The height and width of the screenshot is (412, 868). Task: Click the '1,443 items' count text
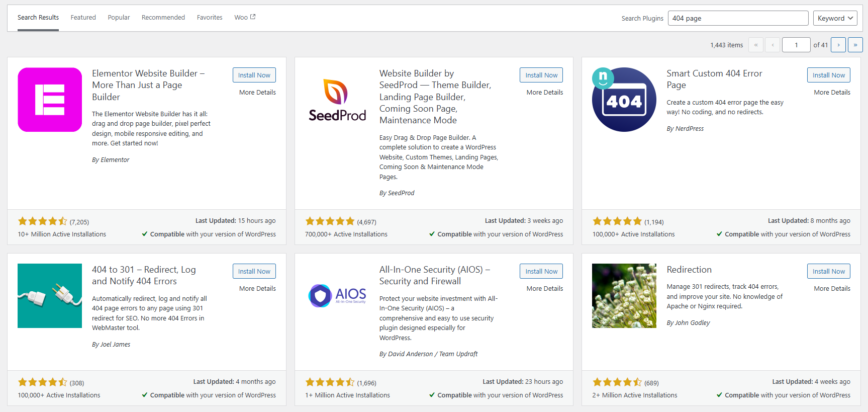coord(726,45)
